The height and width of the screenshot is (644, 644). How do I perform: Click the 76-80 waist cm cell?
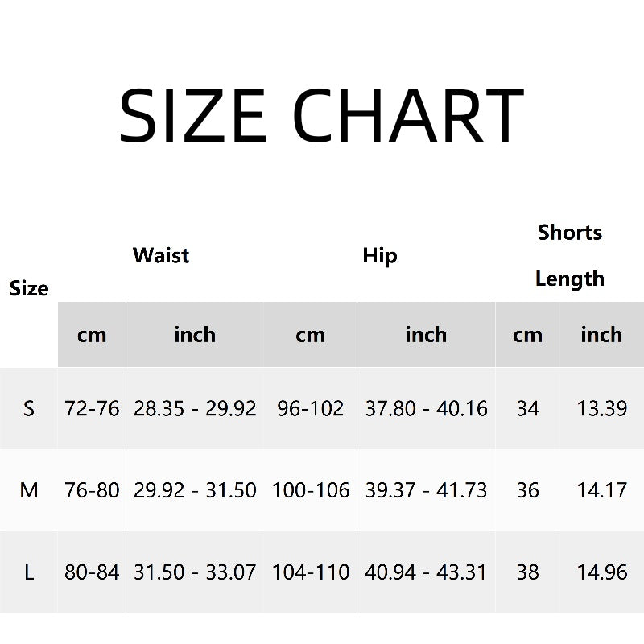tap(92, 489)
